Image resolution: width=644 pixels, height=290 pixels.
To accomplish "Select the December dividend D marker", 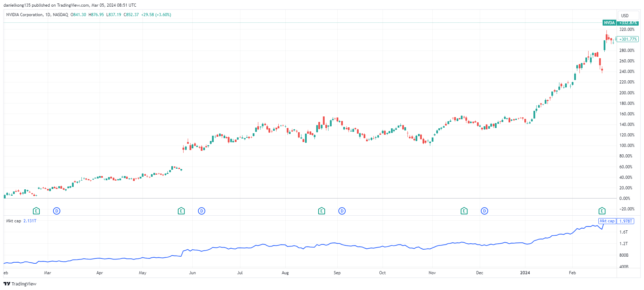I will [x=484, y=211].
